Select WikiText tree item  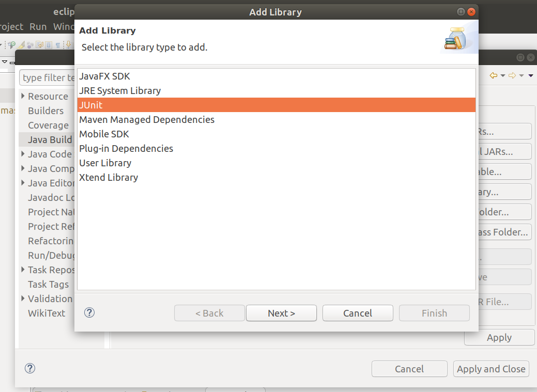pos(47,313)
